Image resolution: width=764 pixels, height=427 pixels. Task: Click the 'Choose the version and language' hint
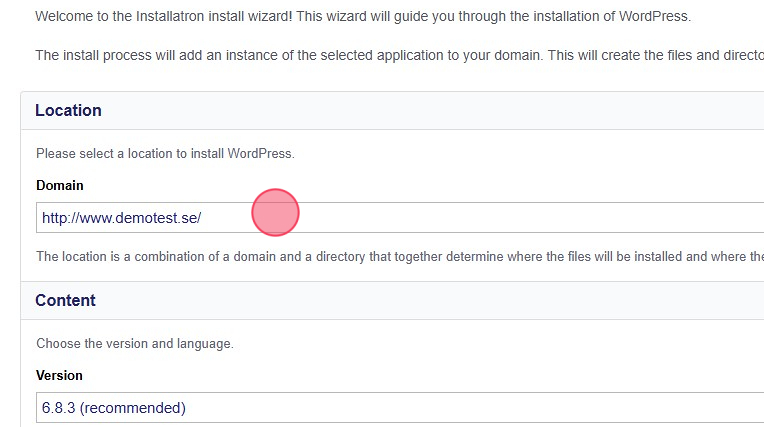[x=135, y=343]
